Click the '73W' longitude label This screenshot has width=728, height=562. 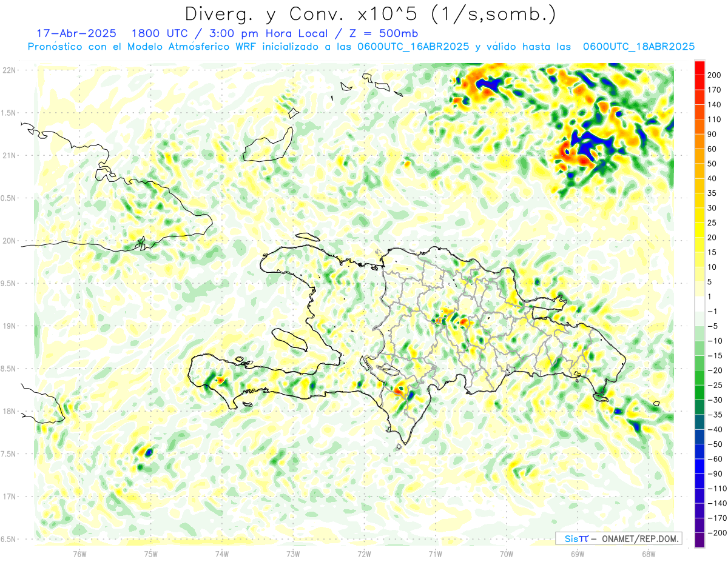coord(293,554)
